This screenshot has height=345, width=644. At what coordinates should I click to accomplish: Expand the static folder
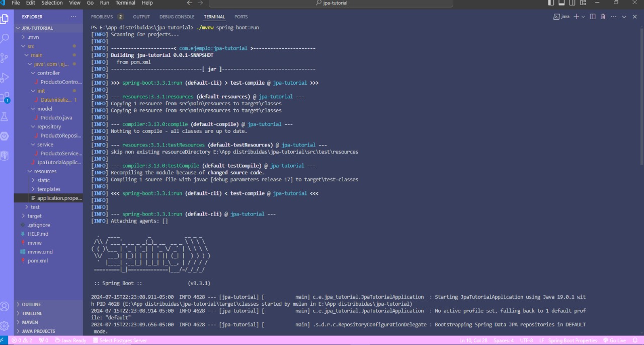tap(48, 180)
